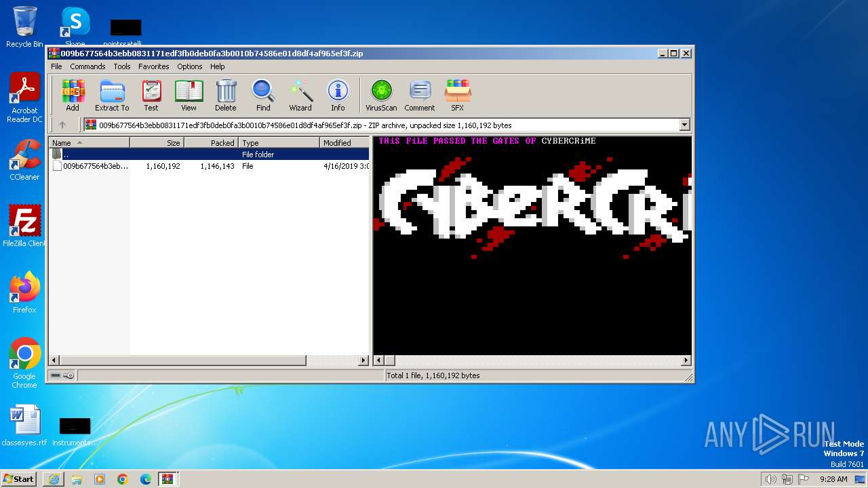This screenshot has width=868, height=488.
Task: Click Action Center flag tray icon
Action: click(x=805, y=479)
